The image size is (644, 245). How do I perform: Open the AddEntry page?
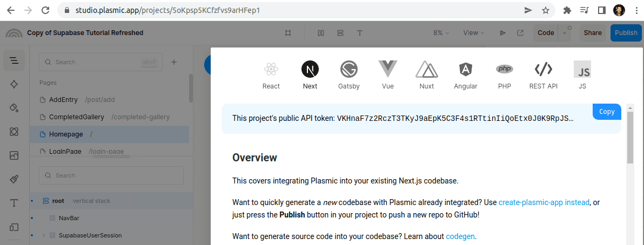(109, 100)
